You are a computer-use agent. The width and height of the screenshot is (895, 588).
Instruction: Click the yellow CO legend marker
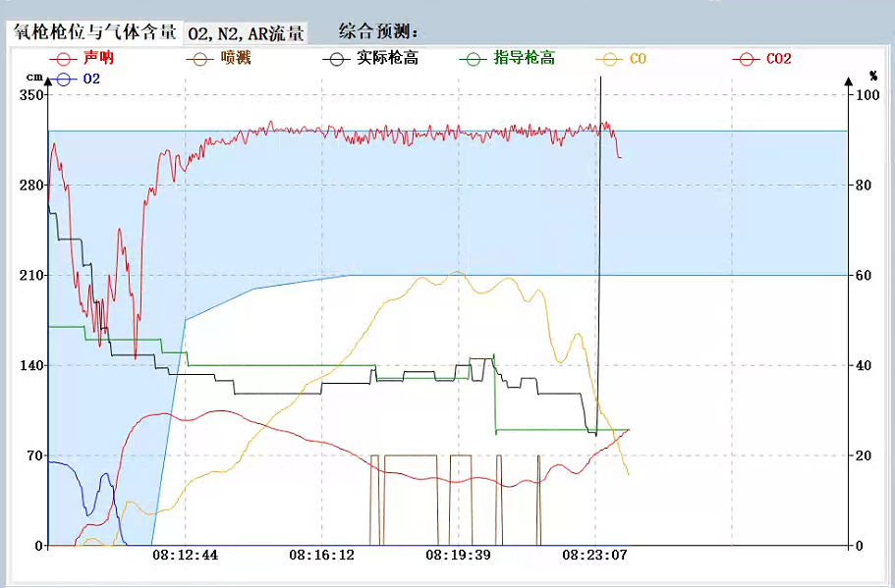tap(610, 59)
